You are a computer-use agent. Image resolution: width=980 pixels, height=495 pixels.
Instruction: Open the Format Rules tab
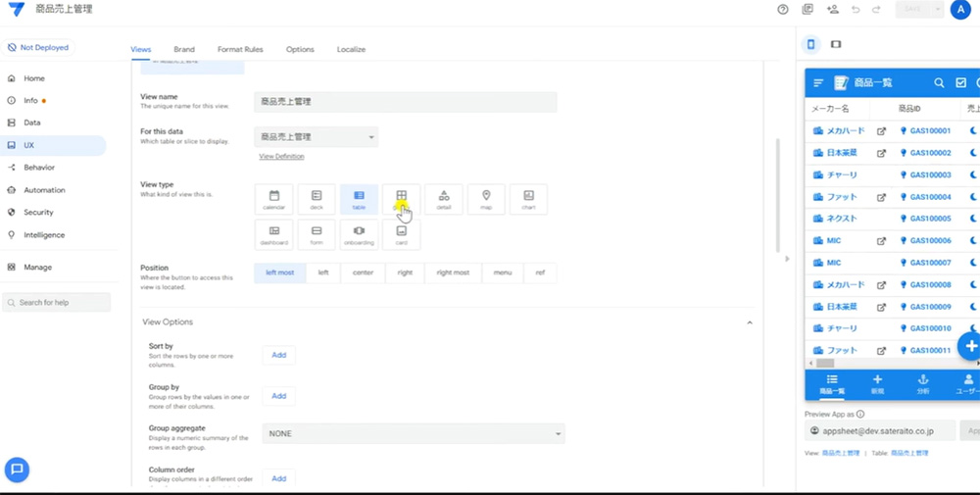tap(240, 49)
